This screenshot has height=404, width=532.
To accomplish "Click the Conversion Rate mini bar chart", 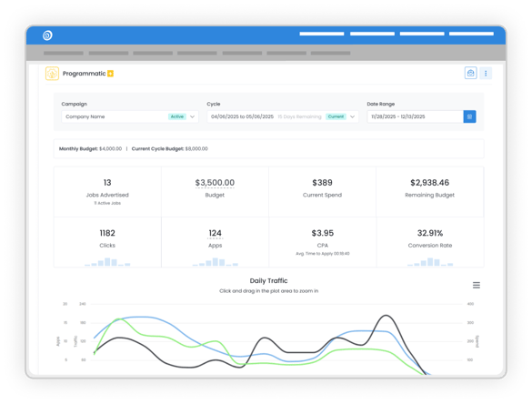I will (x=430, y=262).
